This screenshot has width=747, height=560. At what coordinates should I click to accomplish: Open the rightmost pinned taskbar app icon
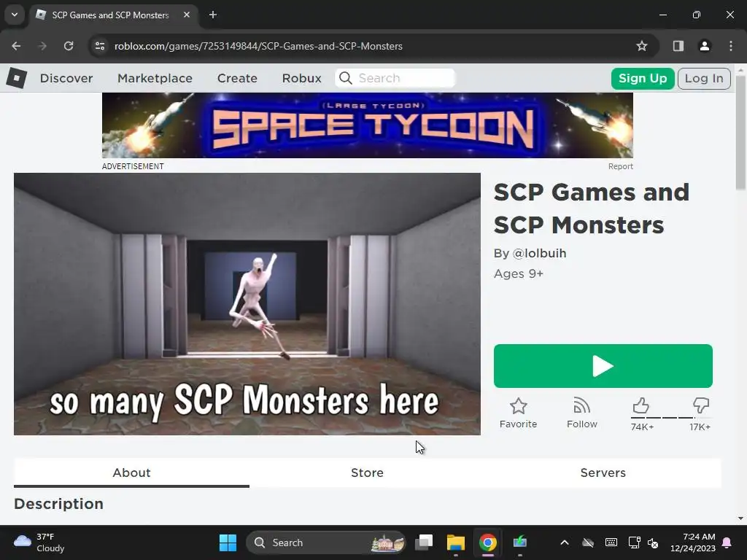[x=519, y=542]
